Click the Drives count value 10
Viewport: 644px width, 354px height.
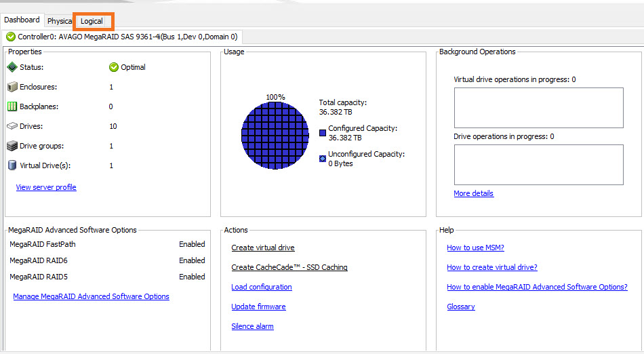113,127
